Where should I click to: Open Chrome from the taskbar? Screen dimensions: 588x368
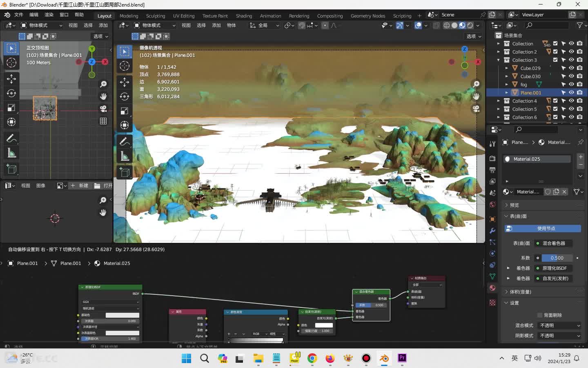(x=312, y=358)
